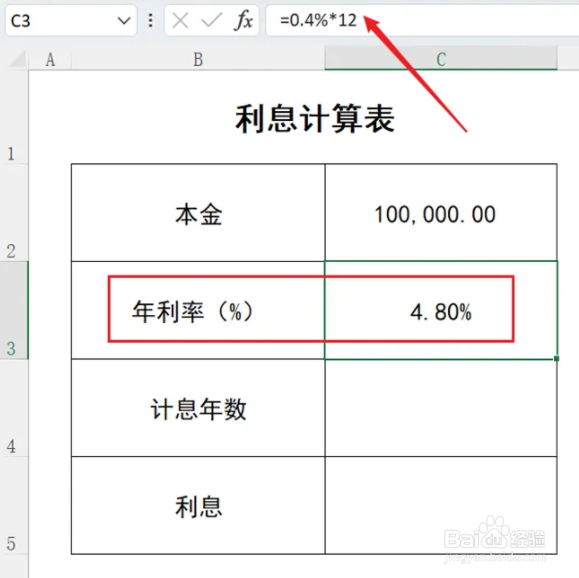Image resolution: width=579 pixels, height=578 pixels.
Task: Click the cancel (X) formula entry icon
Action: pyautogui.click(x=180, y=20)
